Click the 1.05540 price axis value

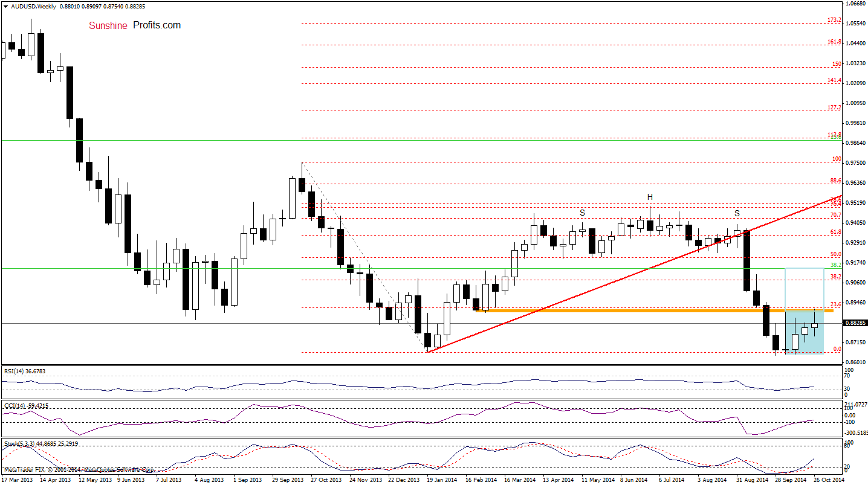pos(856,24)
